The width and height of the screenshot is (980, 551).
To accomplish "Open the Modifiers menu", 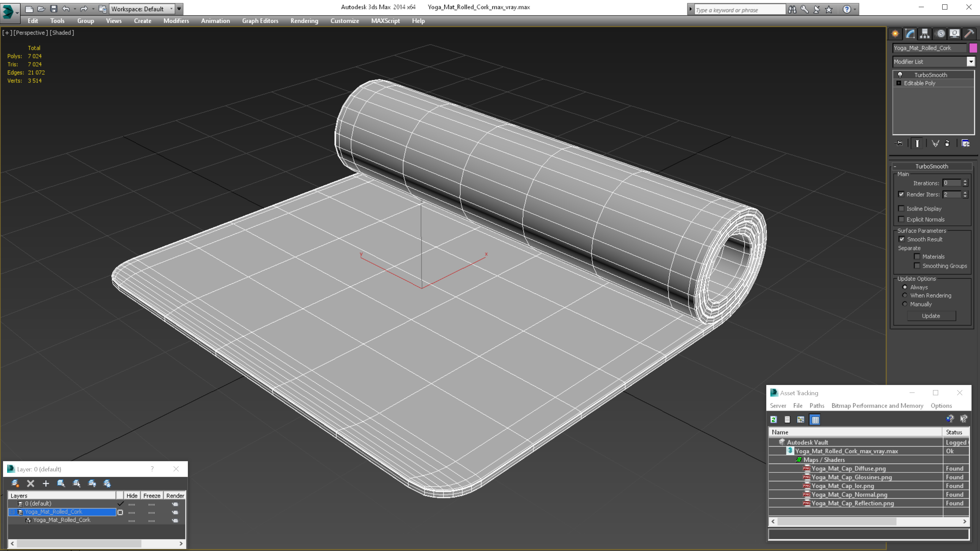I will (176, 20).
